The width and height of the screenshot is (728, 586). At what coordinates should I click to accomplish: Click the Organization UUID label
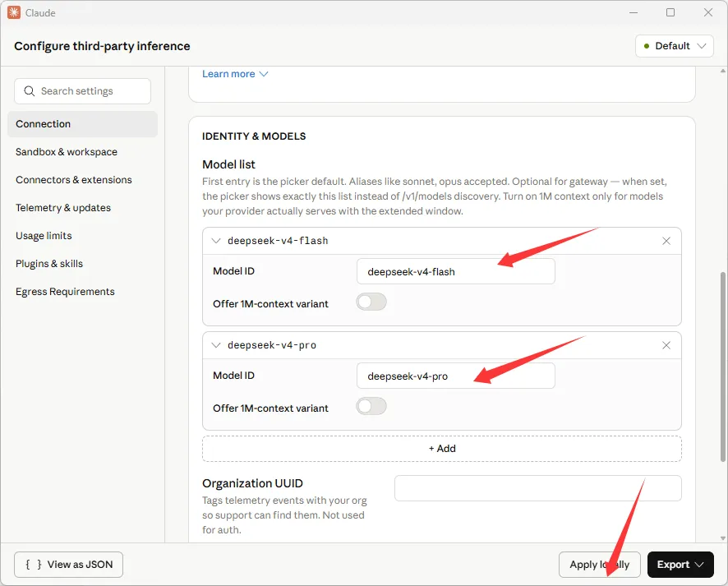click(252, 483)
